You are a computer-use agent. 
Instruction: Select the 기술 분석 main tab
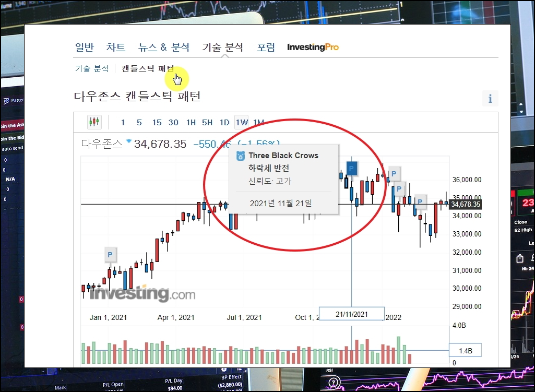(222, 47)
